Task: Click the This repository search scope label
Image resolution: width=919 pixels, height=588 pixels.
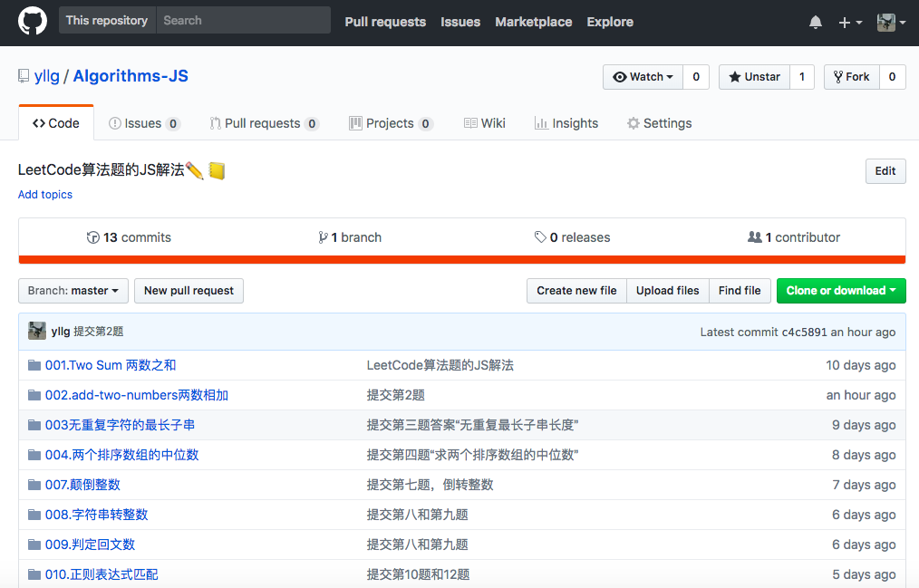Action: pos(107,21)
